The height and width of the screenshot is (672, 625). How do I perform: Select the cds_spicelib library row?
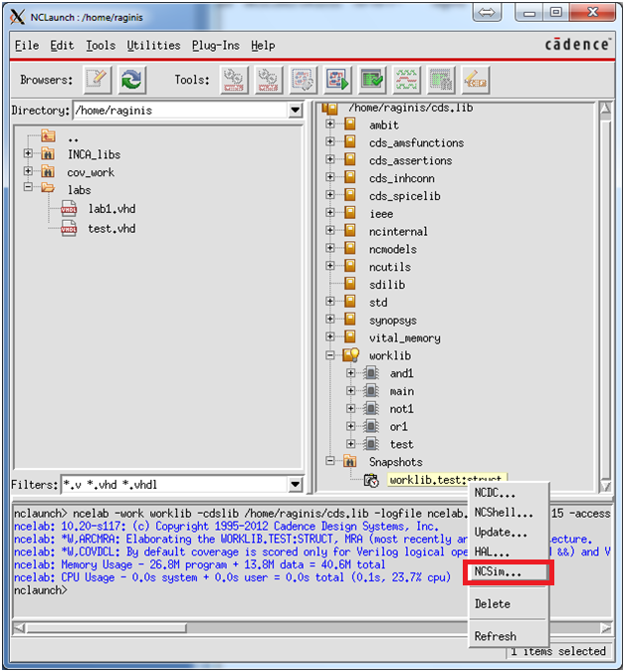404,196
